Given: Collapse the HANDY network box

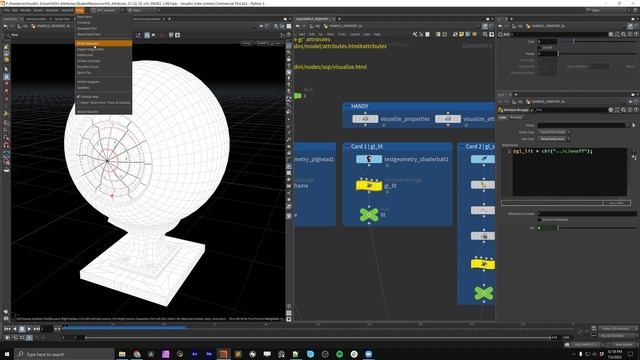Looking at the screenshot, I should point(347,106).
